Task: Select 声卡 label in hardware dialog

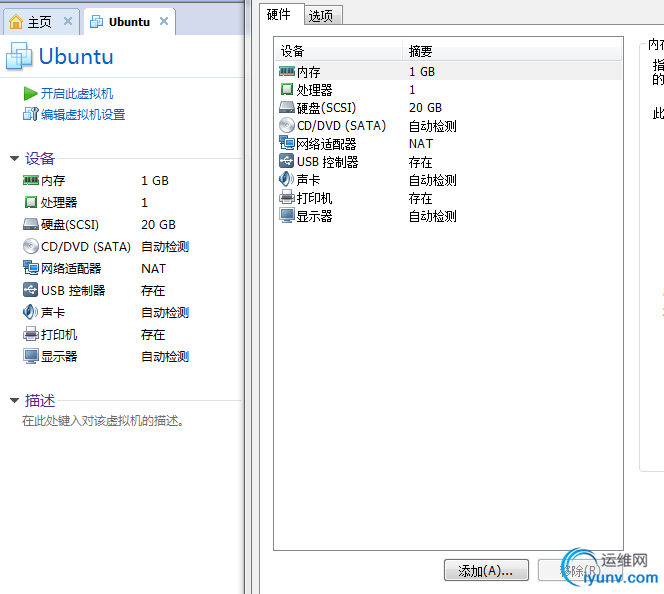Action: [308, 180]
